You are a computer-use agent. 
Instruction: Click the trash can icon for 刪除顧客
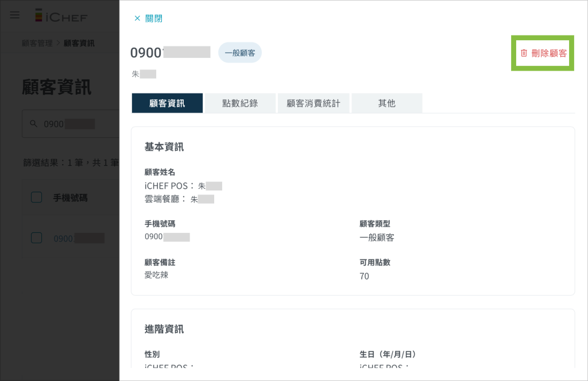pyautogui.click(x=524, y=53)
